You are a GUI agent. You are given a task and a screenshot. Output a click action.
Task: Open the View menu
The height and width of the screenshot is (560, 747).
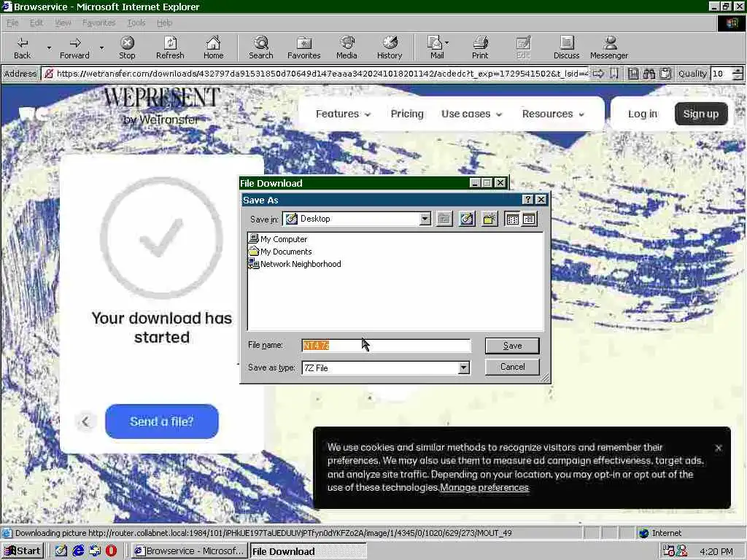(x=63, y=23)
